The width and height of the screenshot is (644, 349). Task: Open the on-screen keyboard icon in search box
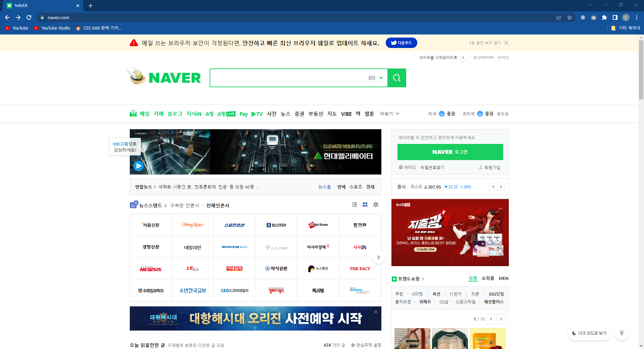pos(372,78)
